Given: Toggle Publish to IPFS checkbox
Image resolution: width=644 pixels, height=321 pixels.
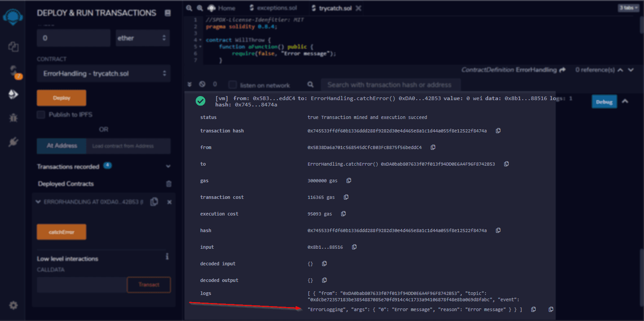Looking at the screenshot, I should (x=41, y=114).
